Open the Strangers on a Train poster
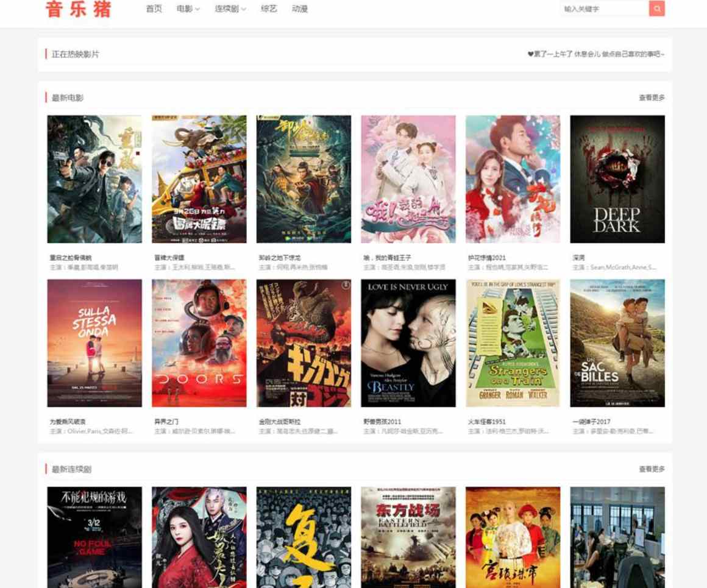This screenshot has width=707, height=588. 513,343
